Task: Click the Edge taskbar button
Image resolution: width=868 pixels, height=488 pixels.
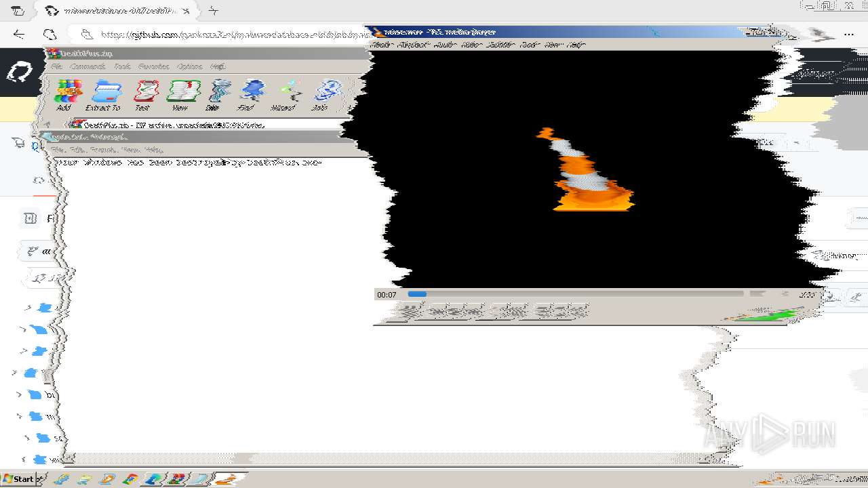Action: [154, 479]
